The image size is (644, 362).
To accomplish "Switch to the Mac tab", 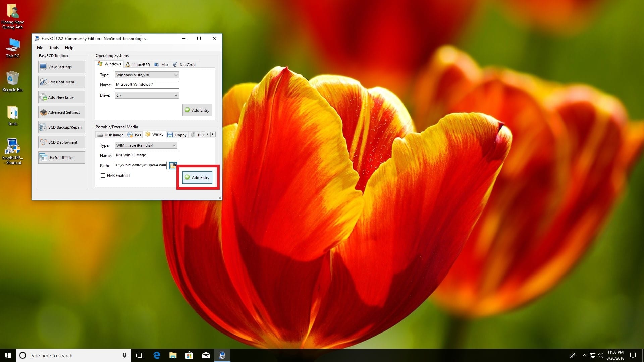I will point(161,65).
